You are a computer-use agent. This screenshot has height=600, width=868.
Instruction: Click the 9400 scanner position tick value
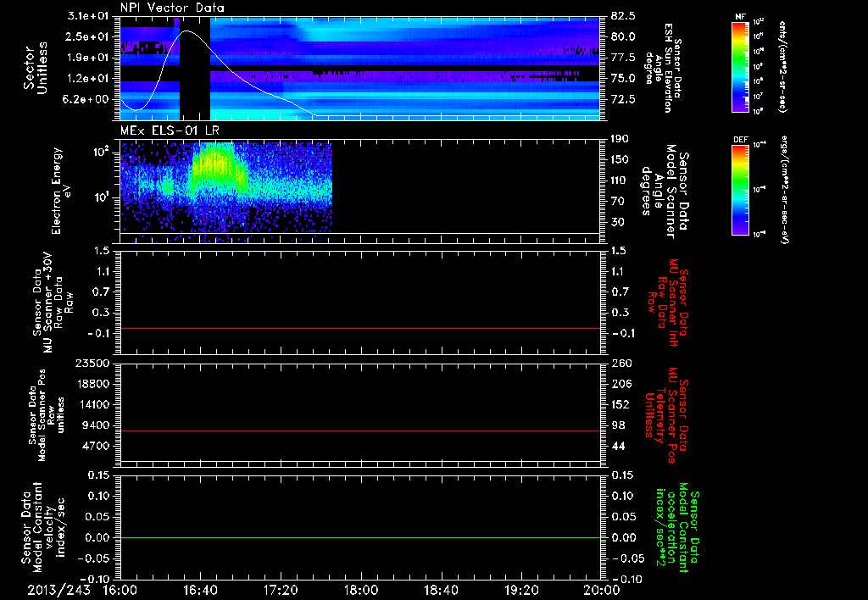[x=95, y=425]
